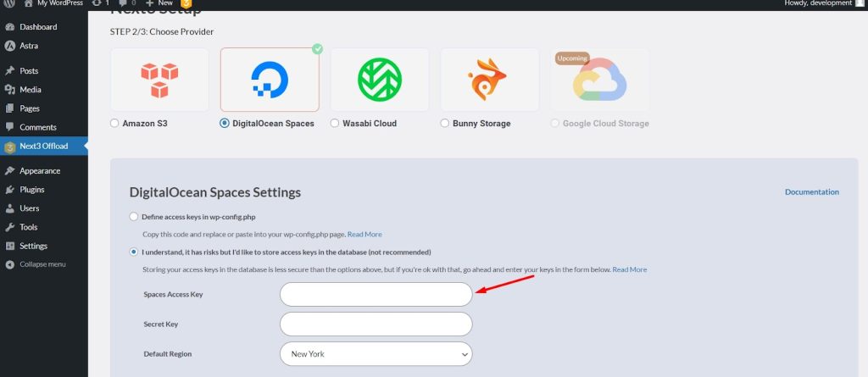Click the green checkmark on DigitalOcean card
The image size is (868, 377).
click(x=317, y=49)
